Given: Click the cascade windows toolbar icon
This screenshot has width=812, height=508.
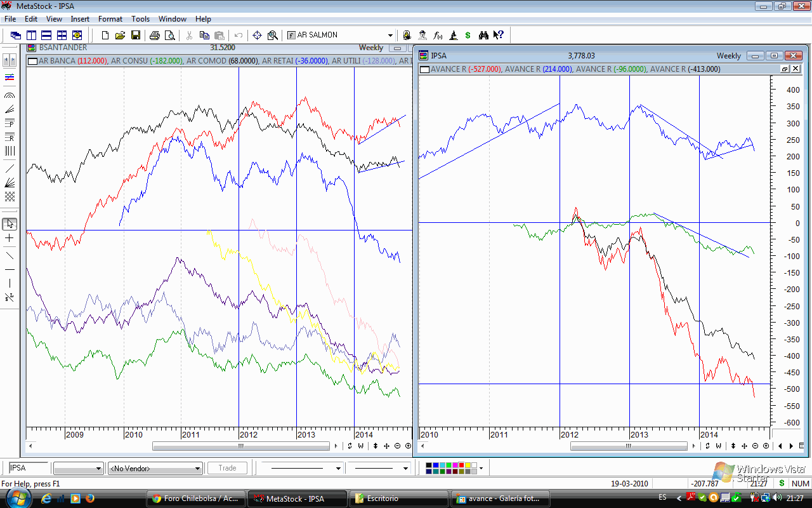Looking at the screenshot, I should coord(16,36).
